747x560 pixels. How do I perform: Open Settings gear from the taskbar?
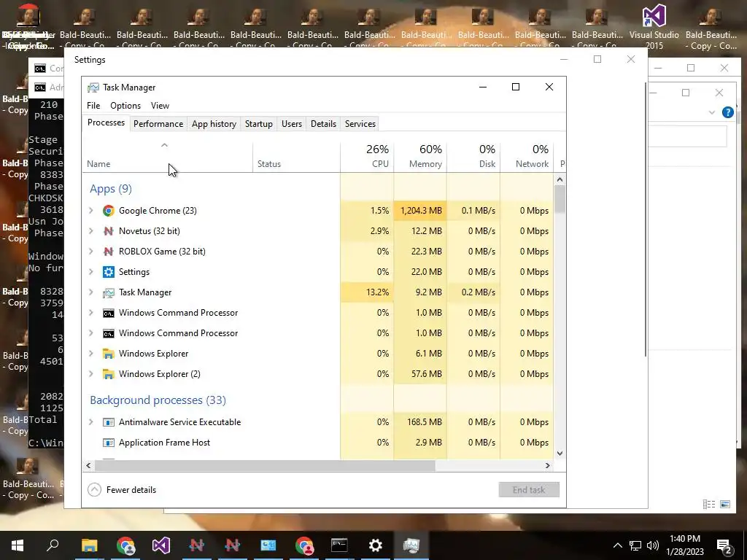pyautogui.click(x=376, y=545)
